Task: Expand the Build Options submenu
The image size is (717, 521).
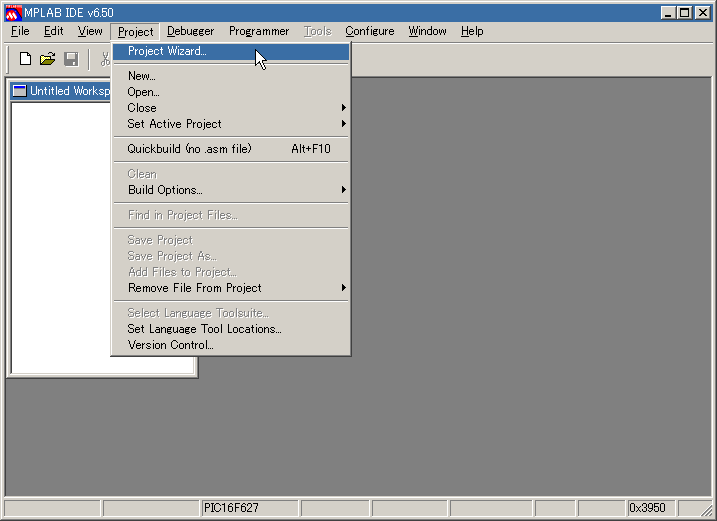Action: tap(231, 190)
